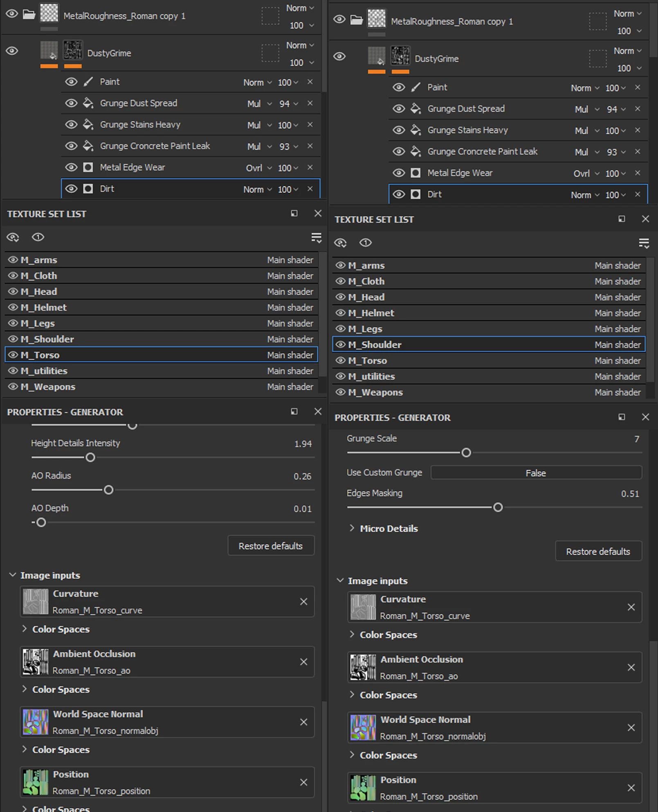Screen dimensions: 658x812
Task: Open opacity dropdown of left Grunge Dust Spread
Action: (289, 104)
